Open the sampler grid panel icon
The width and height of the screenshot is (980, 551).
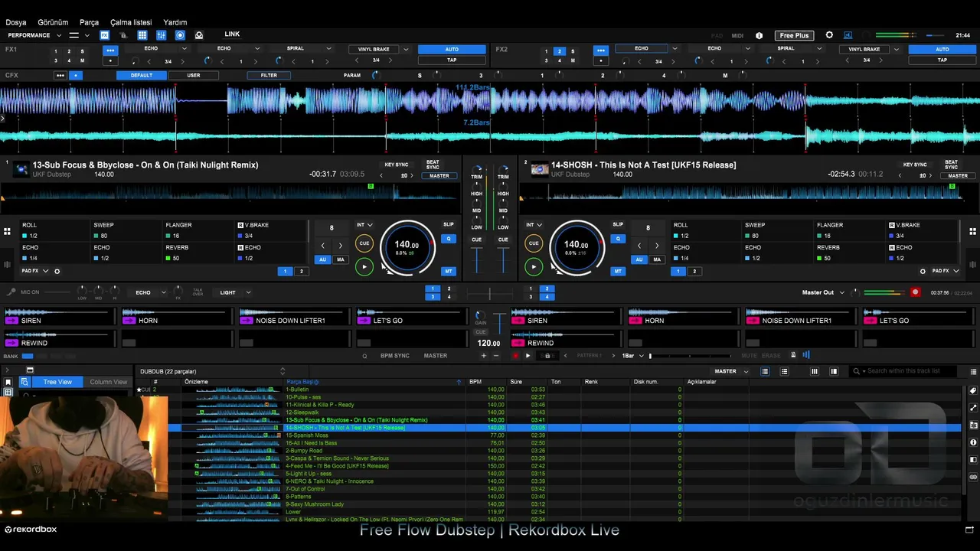[x=142, y=35]
